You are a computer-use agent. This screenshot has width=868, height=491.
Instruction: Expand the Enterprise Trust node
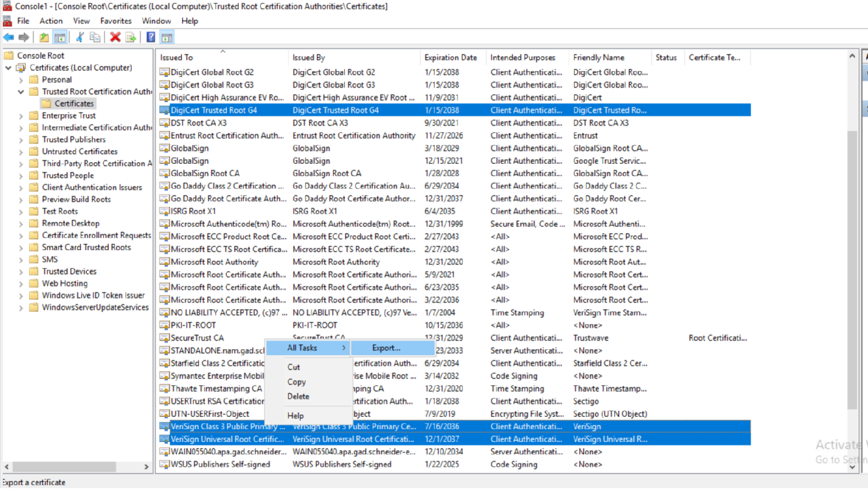[x=21, y=116]
